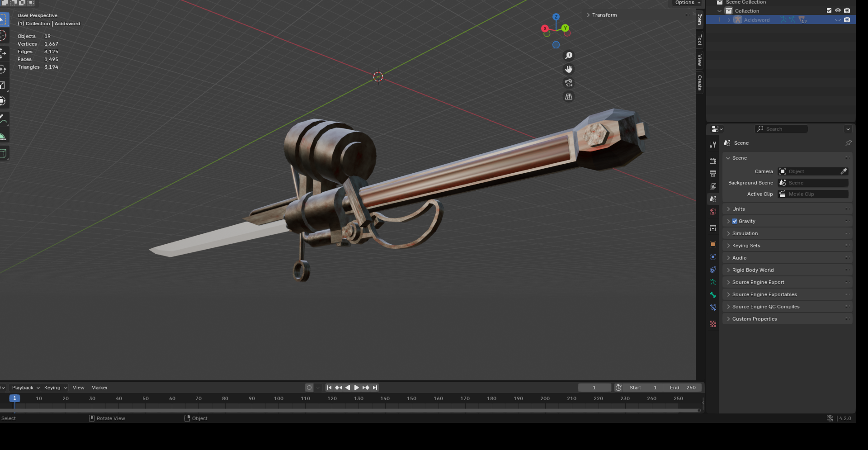Image resolution: width=868 pixels, height=450 pixels.
Task: Click the End frame field showing 250
Action: pos(683,388)
